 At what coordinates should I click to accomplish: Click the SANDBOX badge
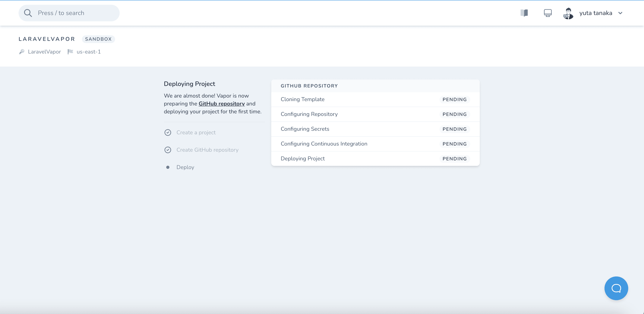[98, 39]
